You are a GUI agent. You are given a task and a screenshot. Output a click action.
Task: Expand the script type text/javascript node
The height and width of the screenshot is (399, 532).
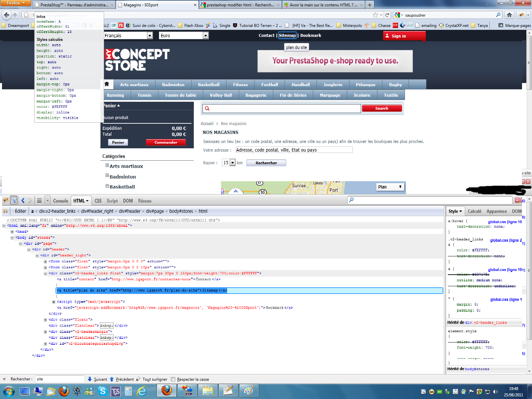click(x=54, y=302)
